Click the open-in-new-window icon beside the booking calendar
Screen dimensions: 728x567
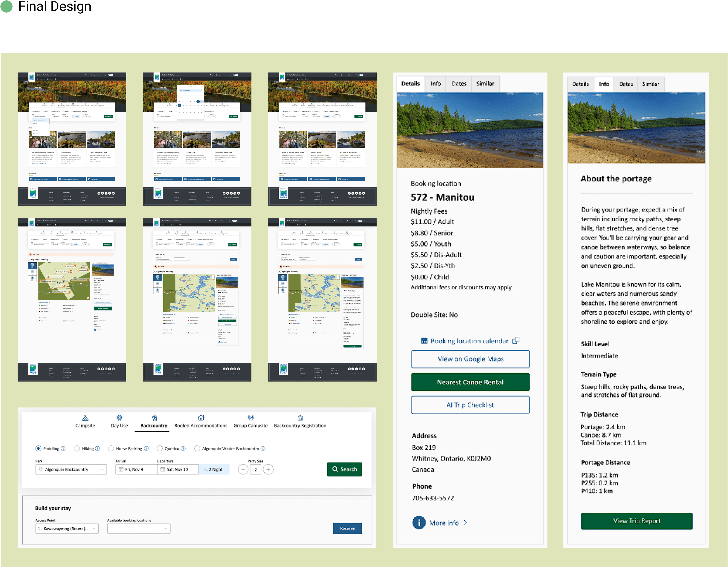tap(516, 340)
